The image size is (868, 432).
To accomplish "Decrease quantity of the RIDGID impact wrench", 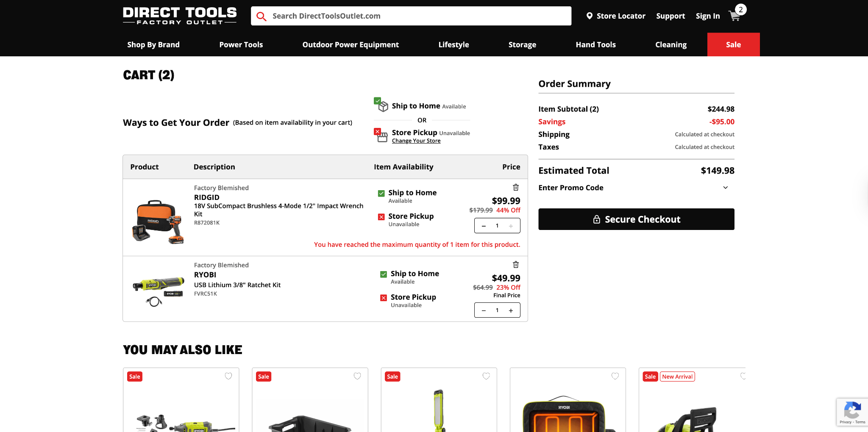I will pyautogui.click(x=484, y=226).
